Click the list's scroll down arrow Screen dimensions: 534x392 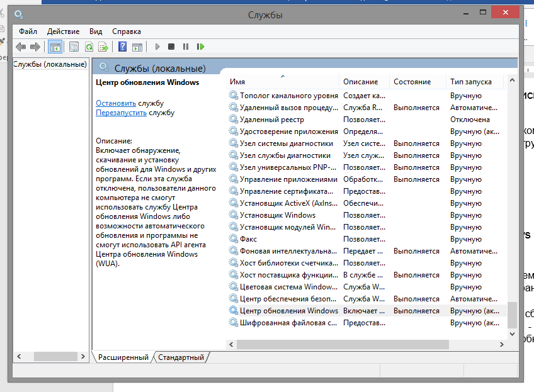coord(512,334)
